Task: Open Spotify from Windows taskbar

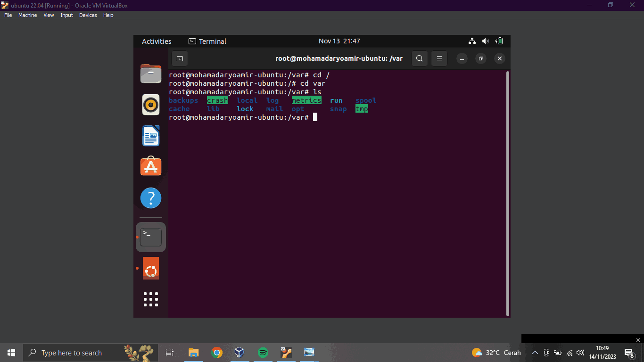Action: point(263,353)
